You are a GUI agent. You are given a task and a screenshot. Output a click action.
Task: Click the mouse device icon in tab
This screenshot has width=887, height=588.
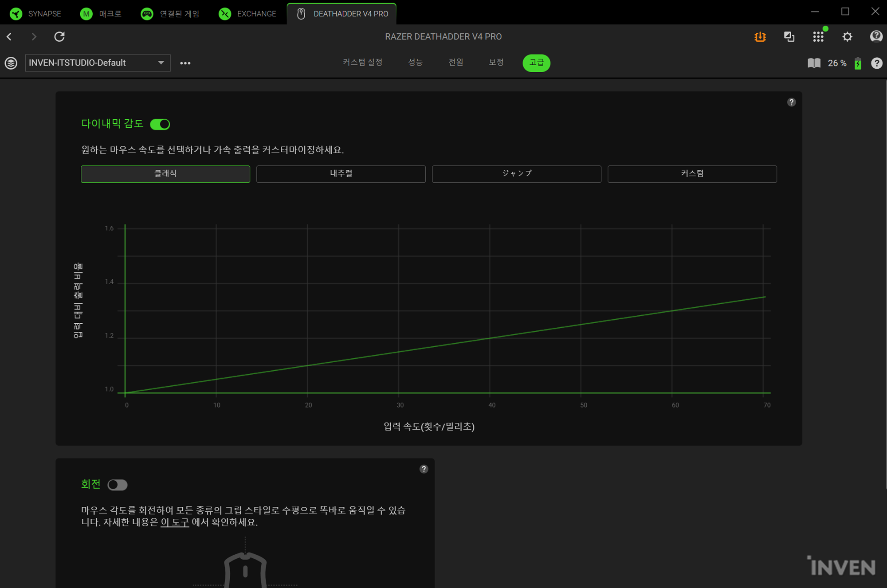[x=301, y=14]
